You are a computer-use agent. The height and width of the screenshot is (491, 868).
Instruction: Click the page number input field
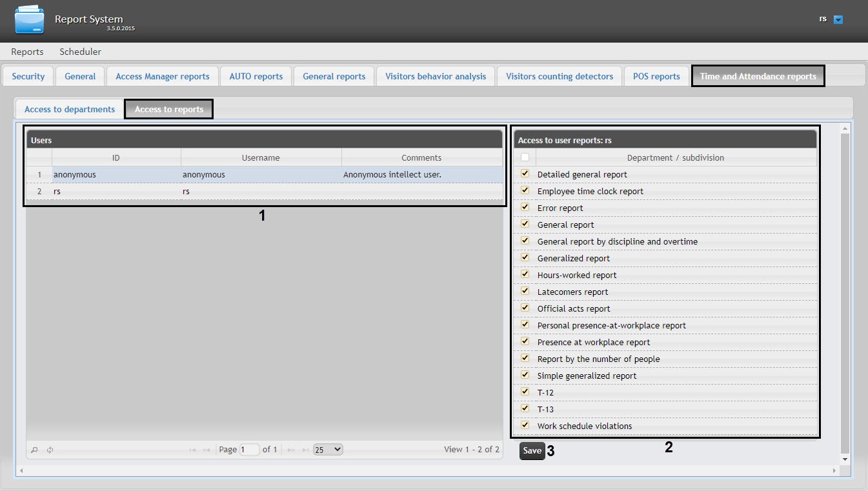click(249, 450)
